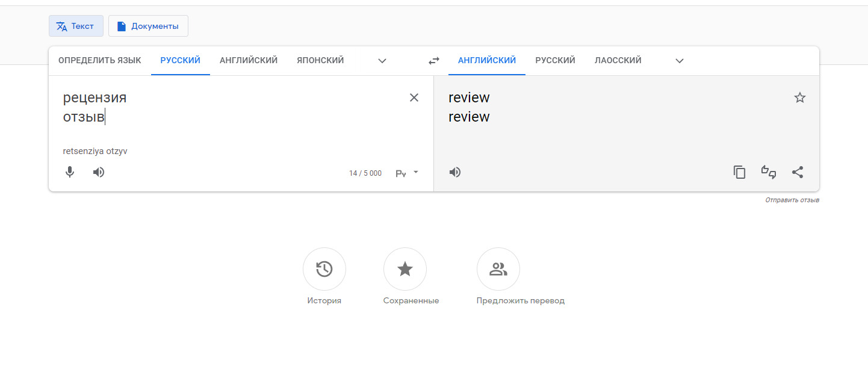Click the Отправить отзыв feedback link

(792, 200)
